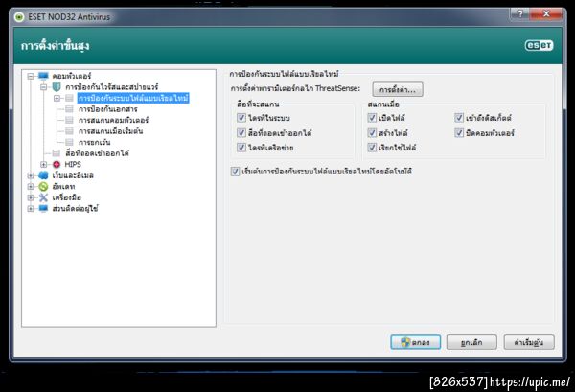
Task: Uncheck the ไดรฟ์ในระบบ checkbox
Action: [x=241, y=118]
